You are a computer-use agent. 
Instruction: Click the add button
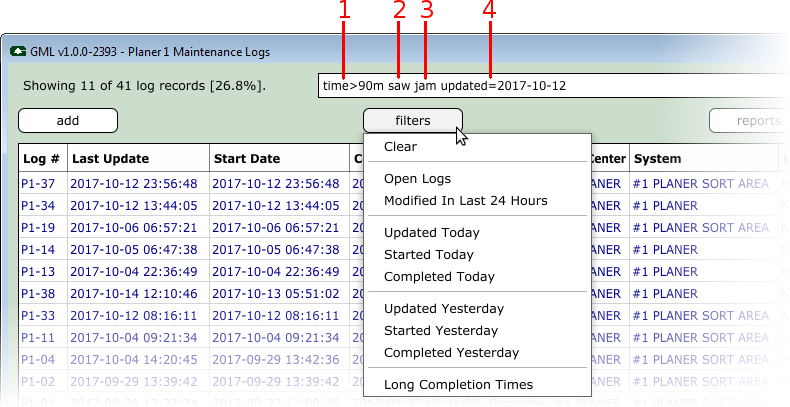tap(68, 121)
